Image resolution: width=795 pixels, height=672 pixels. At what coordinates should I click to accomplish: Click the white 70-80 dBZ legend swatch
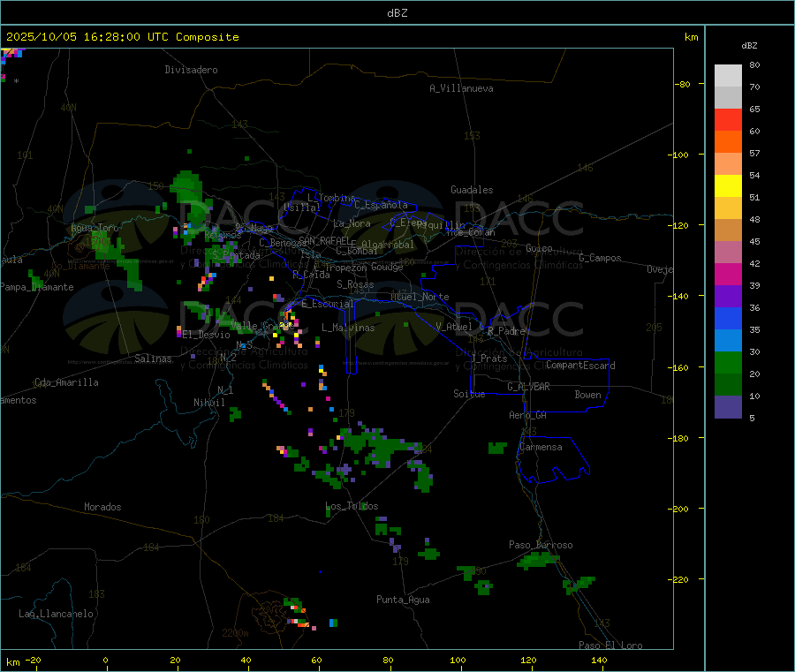[728, 76]
